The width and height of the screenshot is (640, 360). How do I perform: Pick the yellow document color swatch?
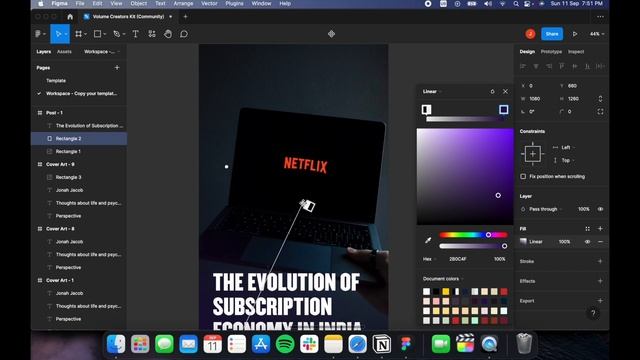coord(446,291)
